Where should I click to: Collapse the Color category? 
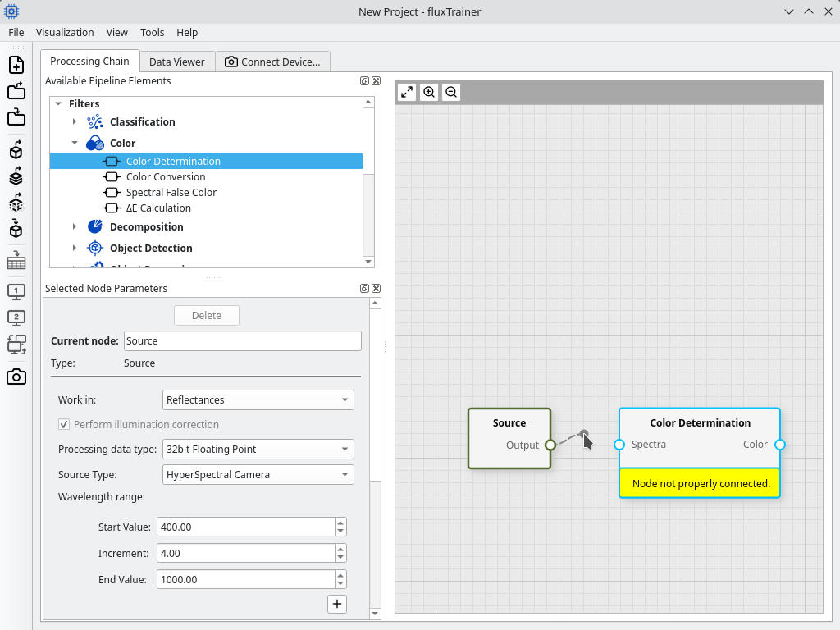click(x=75, y=143)
